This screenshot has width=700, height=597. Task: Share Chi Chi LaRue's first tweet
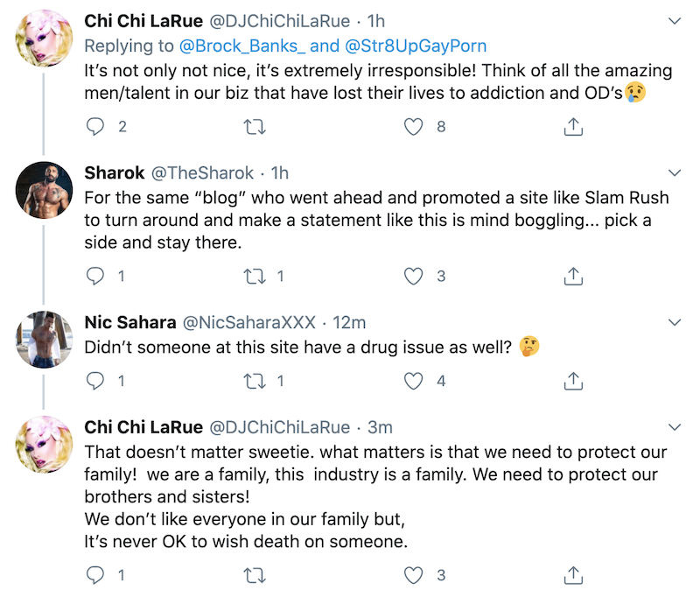(572, 127)
